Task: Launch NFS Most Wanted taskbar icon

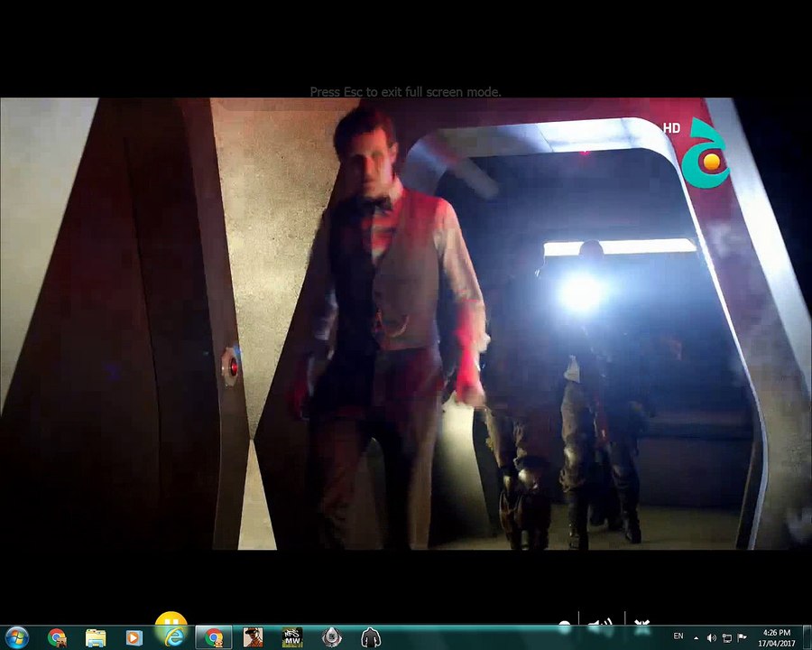Action: (x=292, y=637)
